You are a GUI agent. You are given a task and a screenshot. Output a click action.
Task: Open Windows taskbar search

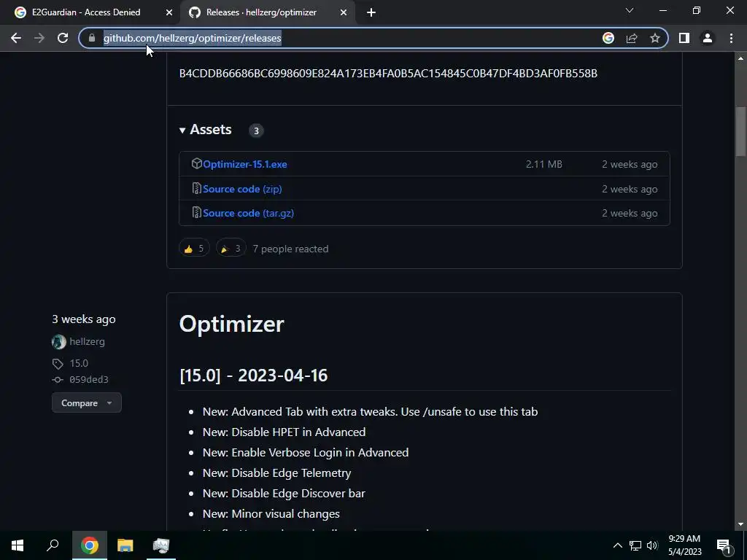(x=53, y=545)
